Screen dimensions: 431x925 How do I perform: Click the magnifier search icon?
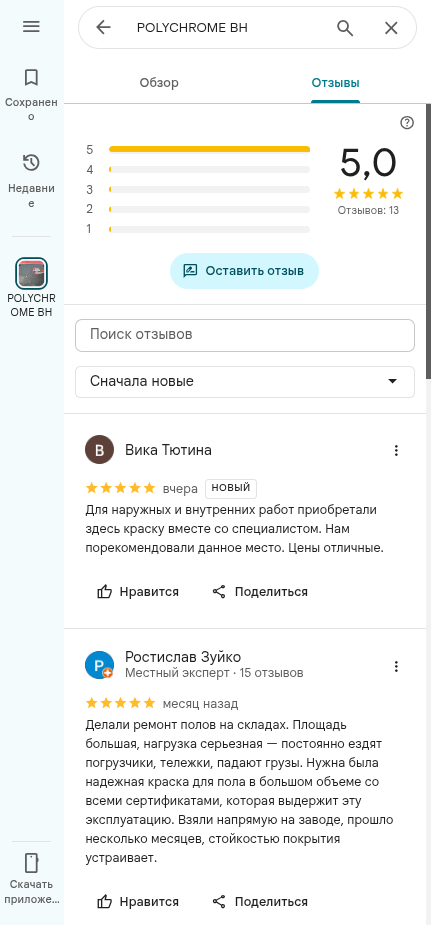tap(345, 28)
